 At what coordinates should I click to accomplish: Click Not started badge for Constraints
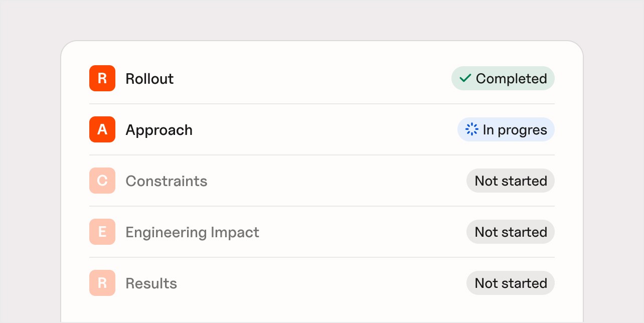pyautogui.click(x=510, y=181)
